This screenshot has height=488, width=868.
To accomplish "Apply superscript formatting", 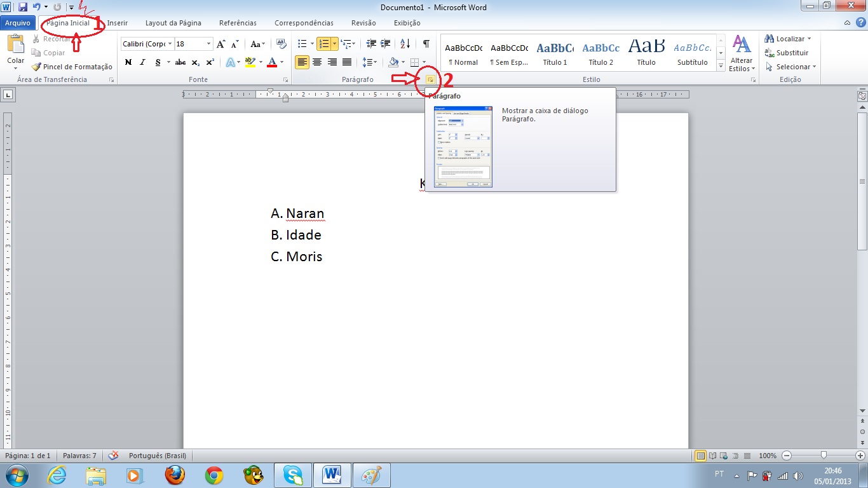I will (210, 62).
